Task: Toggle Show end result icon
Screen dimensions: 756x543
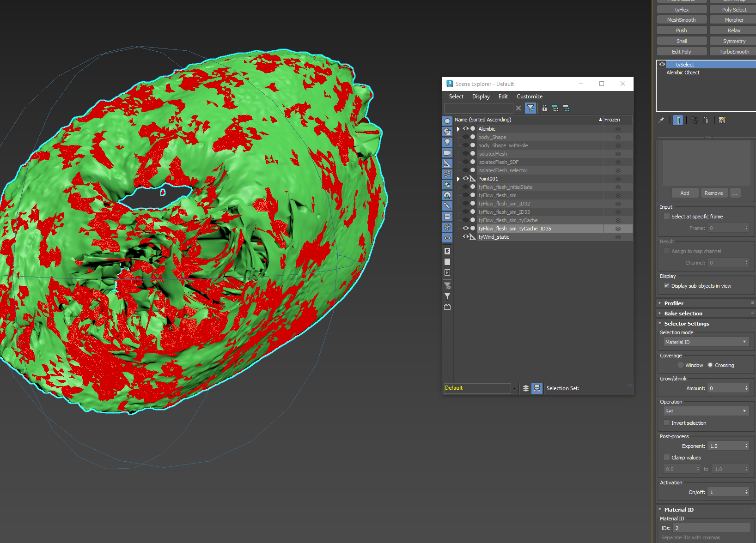Action: click(678, 121)
